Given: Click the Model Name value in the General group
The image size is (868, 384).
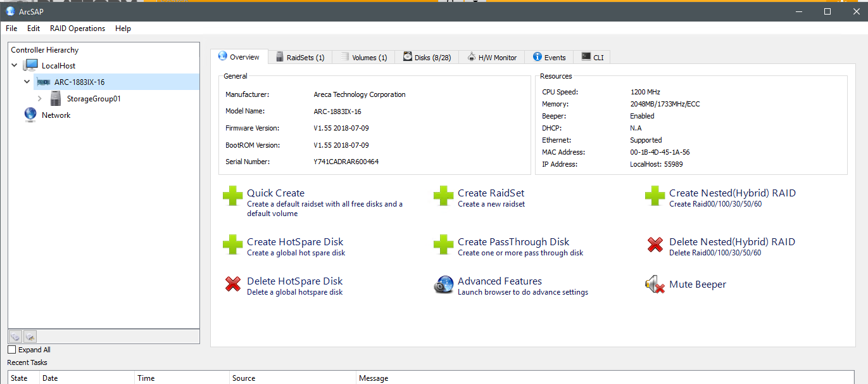Looking at the screenshot, I should 337,112.
